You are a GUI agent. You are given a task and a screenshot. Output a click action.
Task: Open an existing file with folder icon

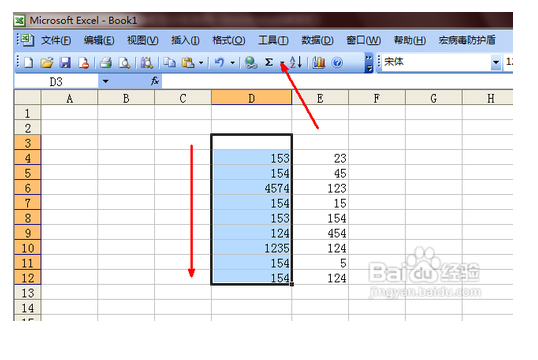click(47, 63)
